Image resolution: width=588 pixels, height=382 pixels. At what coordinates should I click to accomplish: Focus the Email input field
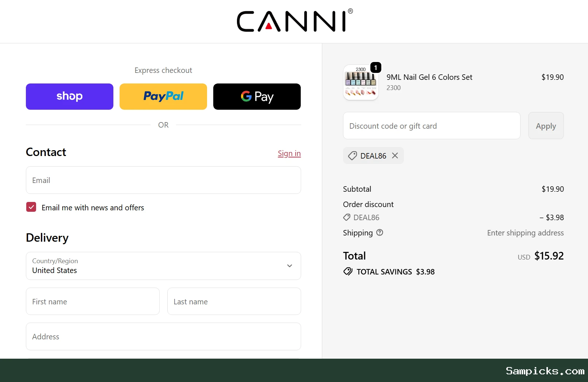point(163,180)
